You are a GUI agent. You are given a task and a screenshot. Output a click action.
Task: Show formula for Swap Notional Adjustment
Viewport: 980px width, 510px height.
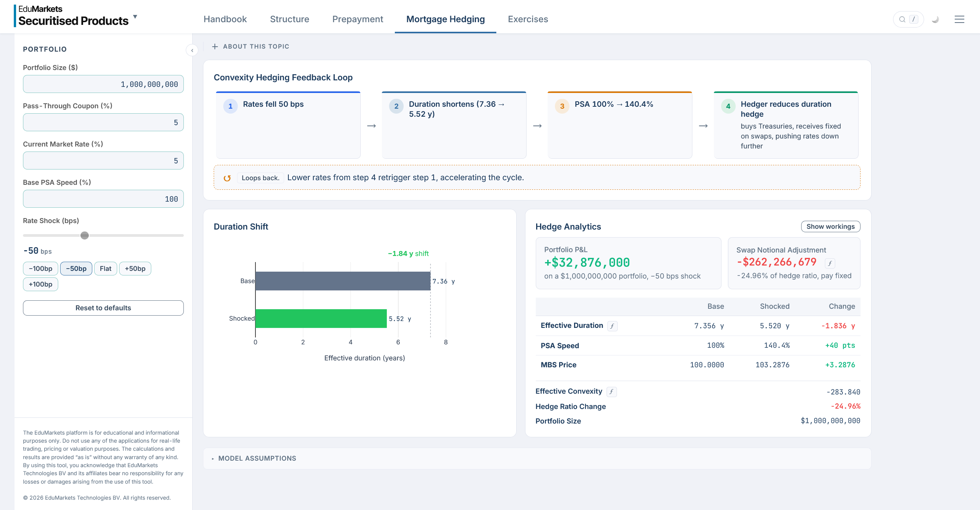point(830,263)
